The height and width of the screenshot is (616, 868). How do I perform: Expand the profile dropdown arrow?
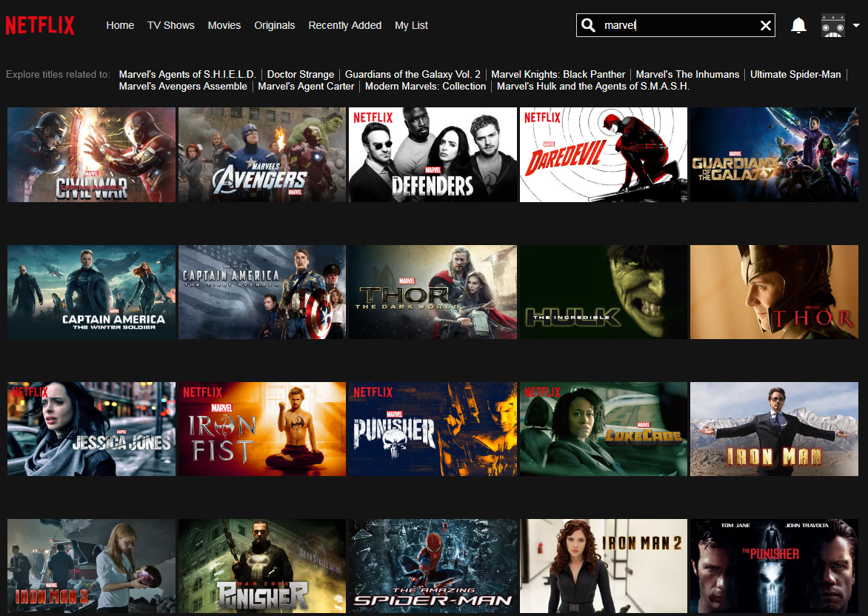(856, 25)
